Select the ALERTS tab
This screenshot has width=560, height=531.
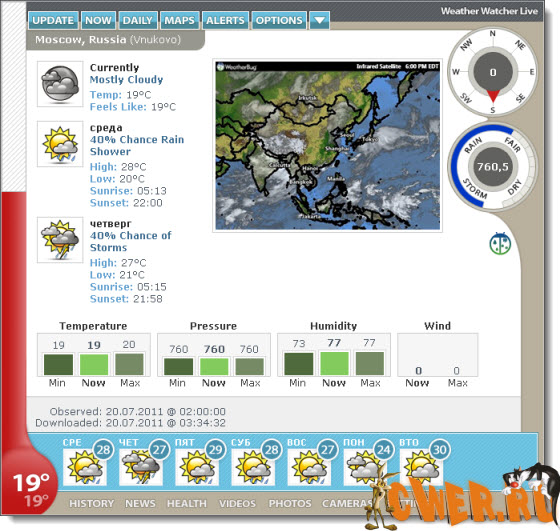pyautogui.click(x=225, y=20)
